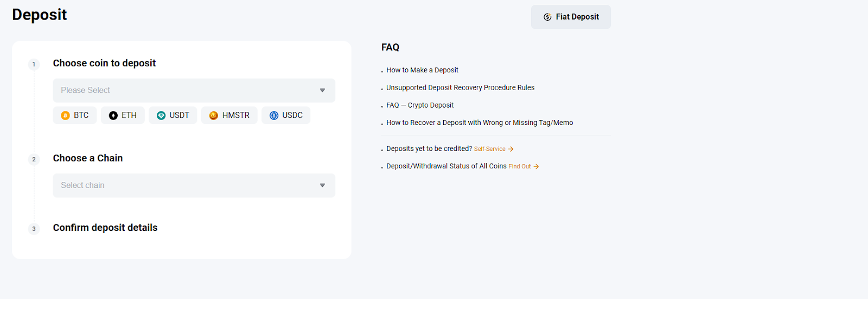Open the Please Select coin dropdown
Screen dimensions: 868x333
[184, 91]
